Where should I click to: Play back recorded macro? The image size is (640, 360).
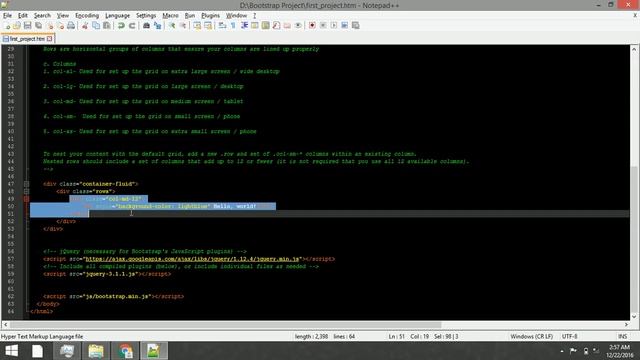pyautogui.click(x=334, y=26)
